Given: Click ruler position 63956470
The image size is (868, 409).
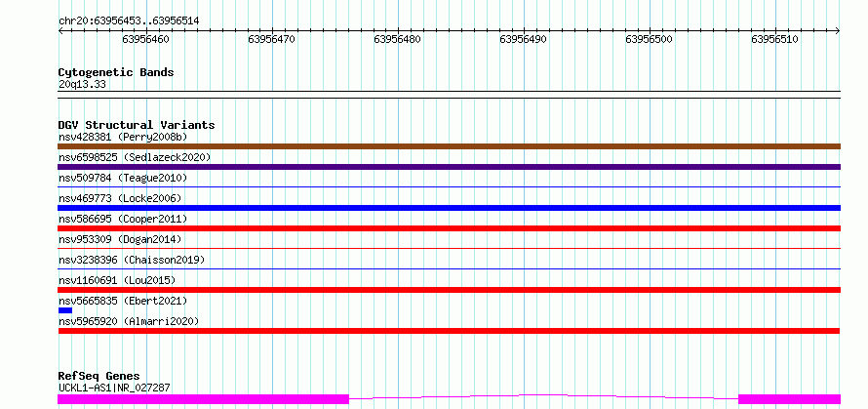Looking at the screenshot, I should pos(272,39).
